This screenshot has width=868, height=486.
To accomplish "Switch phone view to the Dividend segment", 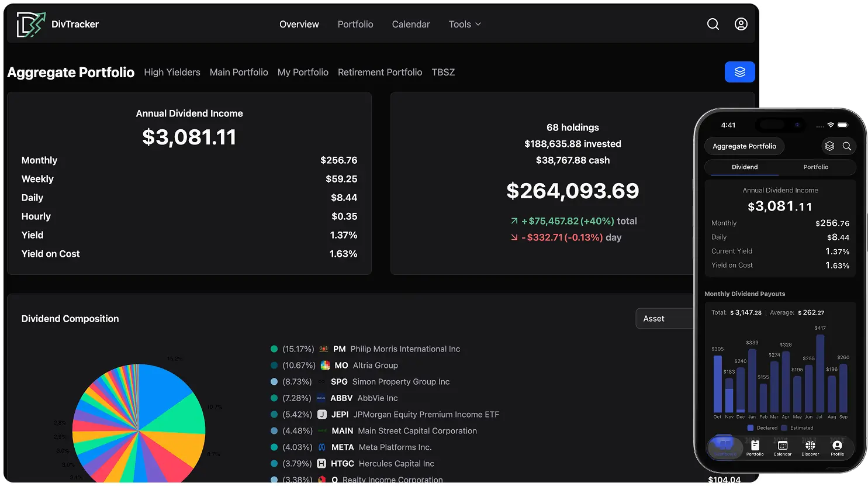I will pos(744,167).
